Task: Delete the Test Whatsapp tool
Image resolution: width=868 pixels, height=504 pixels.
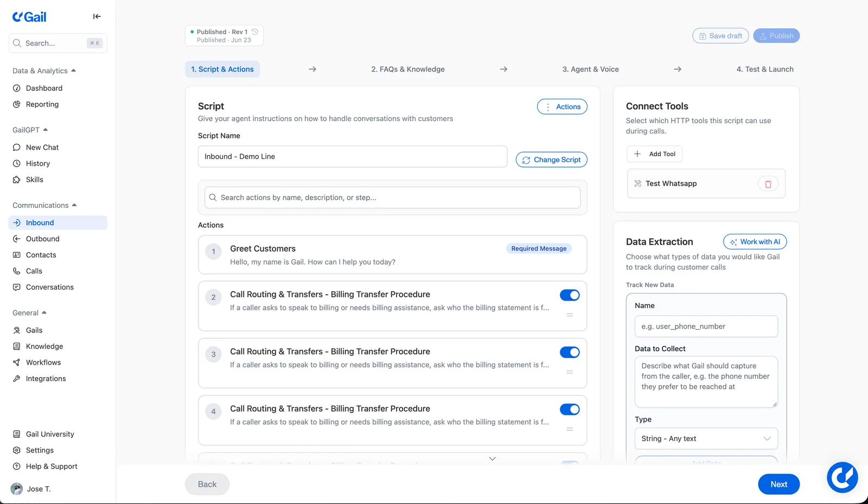Action: pyautogui.click(x=768, y=184)
